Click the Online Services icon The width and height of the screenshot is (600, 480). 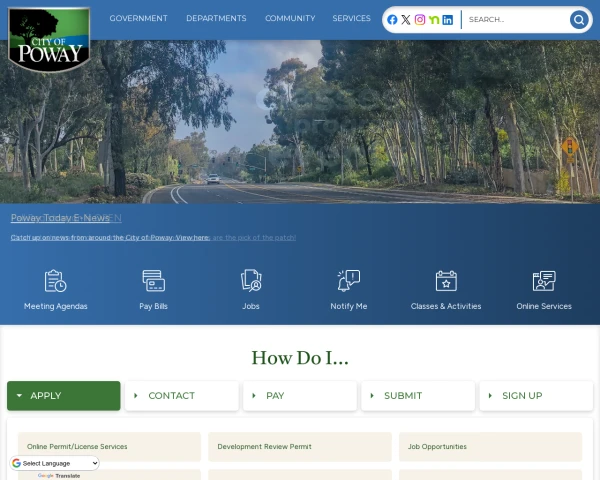tap(544, 281)
